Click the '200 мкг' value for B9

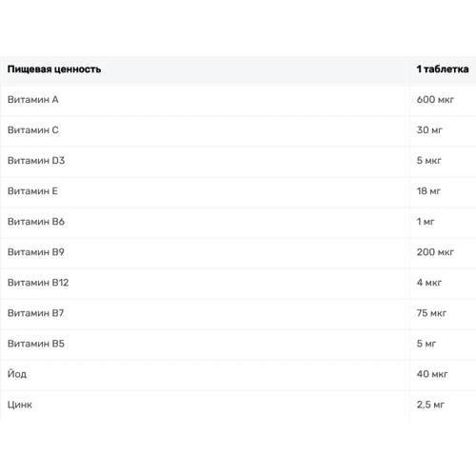coord(435,252)
